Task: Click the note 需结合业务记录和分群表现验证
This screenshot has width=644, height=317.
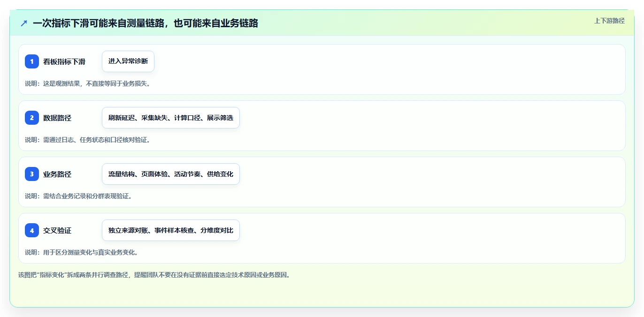Action: pos(78,196)
